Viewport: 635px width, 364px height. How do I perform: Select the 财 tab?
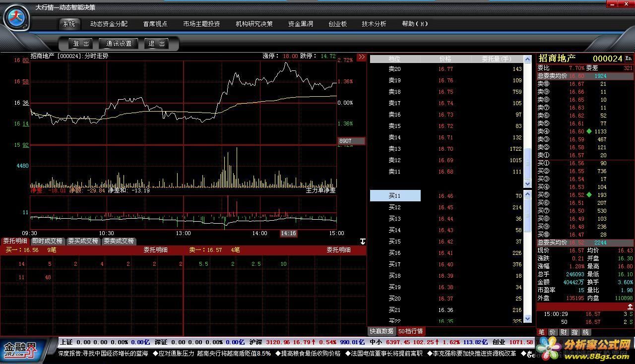(564, 332)
